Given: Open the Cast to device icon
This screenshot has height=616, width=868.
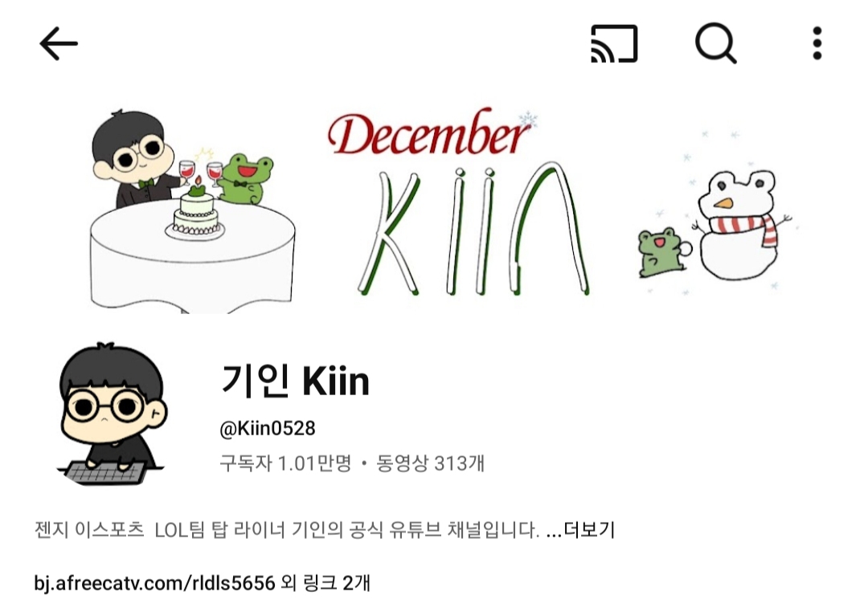Looking at the screenshot, I should 615,43.
